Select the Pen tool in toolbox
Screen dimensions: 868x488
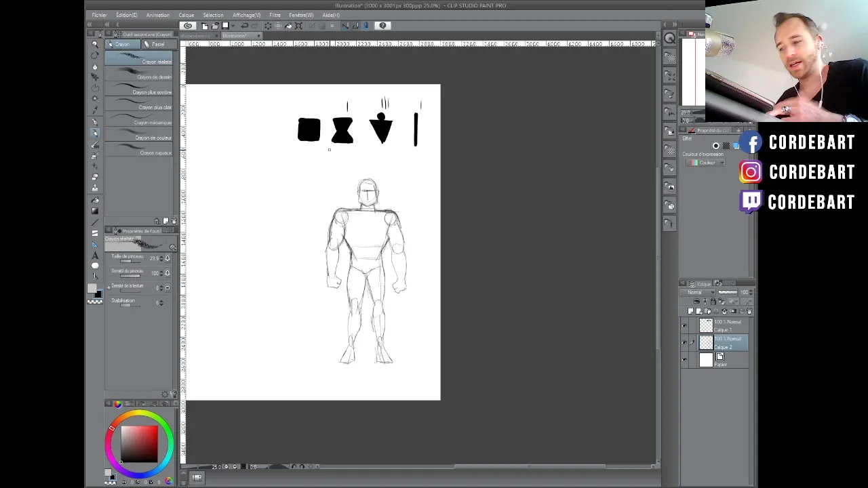point(94,122)
